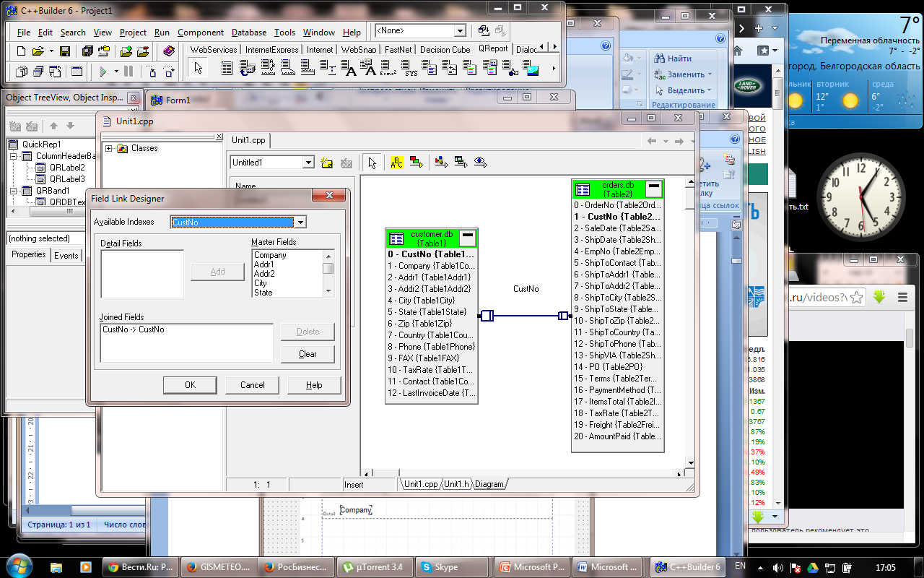Click Remove file from project icon
This screenshot has height=578, width=924.
tap(143, 51)
